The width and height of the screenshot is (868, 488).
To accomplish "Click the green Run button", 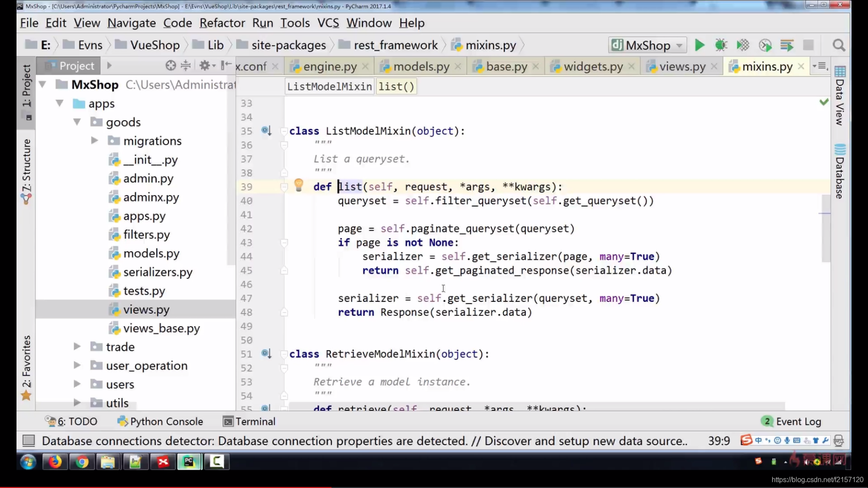I will [699, 45].
